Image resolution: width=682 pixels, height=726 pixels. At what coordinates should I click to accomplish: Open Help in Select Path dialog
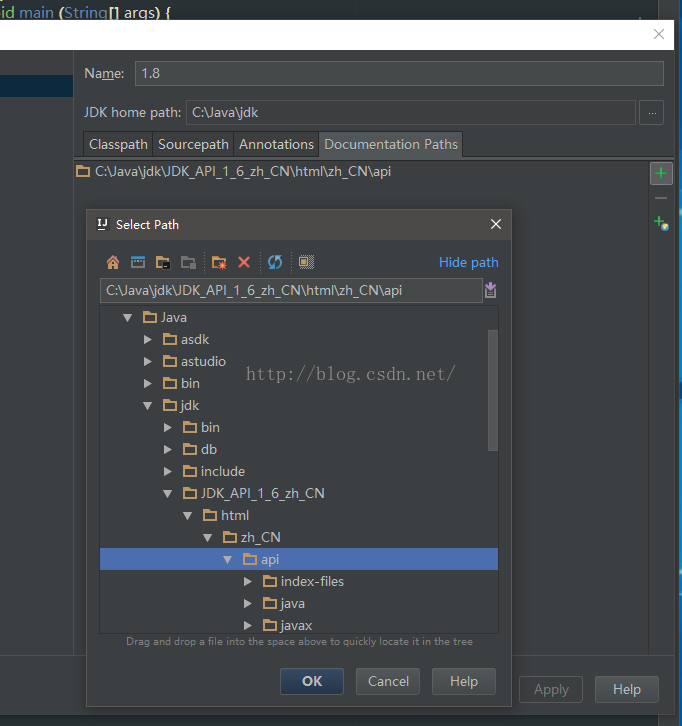point(464,681)
